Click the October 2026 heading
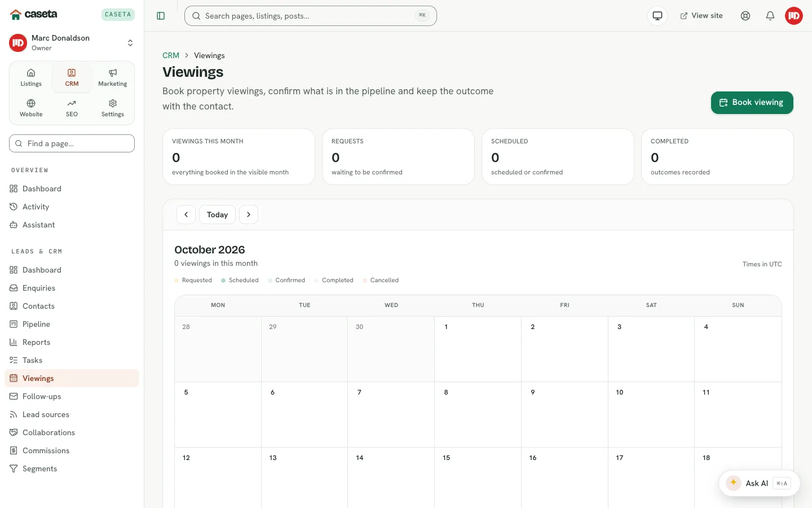 [x=210, y=249]
